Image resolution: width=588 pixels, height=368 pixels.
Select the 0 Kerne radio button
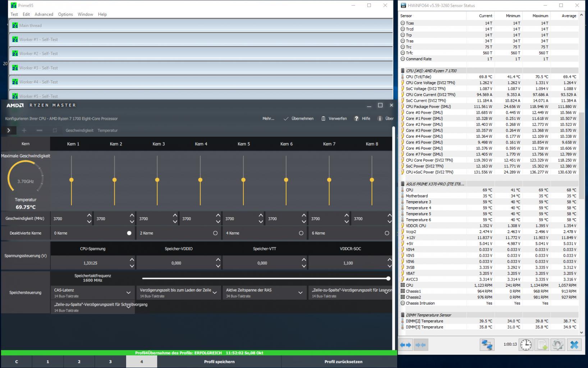(129, 233)
